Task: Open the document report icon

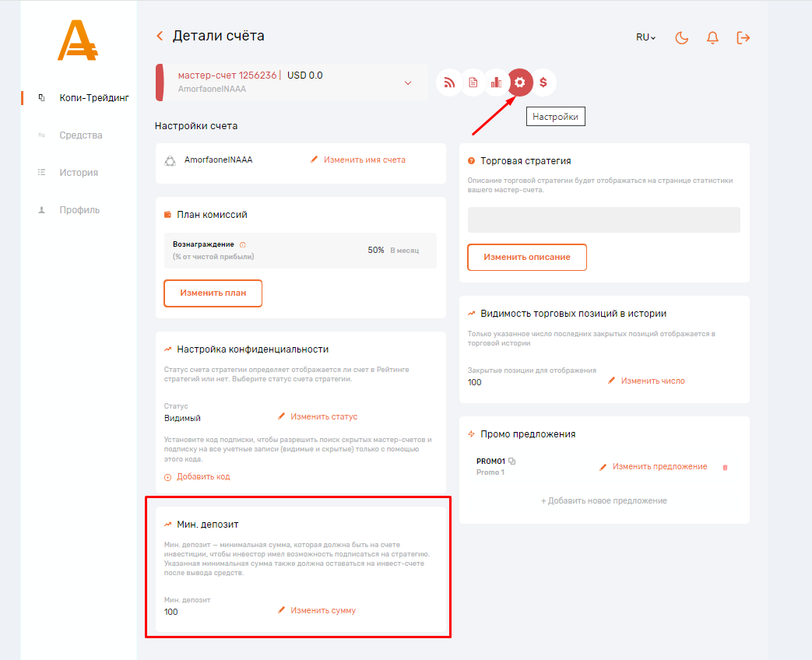Action: [473, 82]
